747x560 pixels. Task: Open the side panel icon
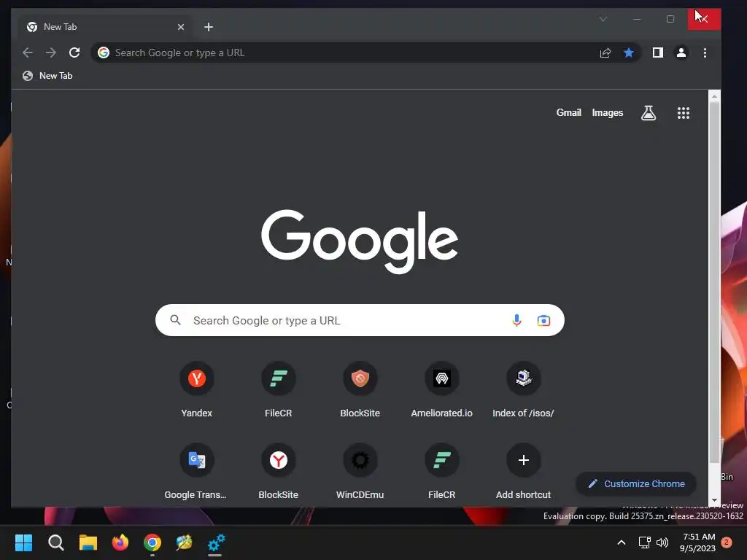click(x=658, y=52)
